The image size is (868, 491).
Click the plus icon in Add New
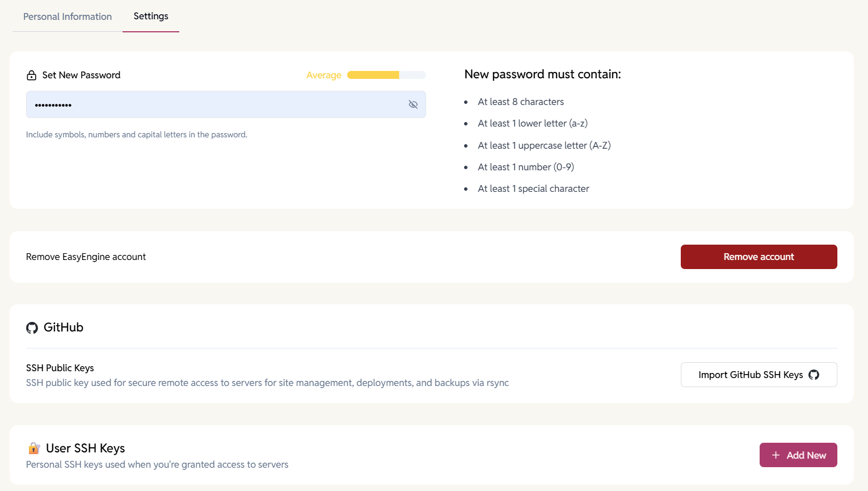(776, 455)
